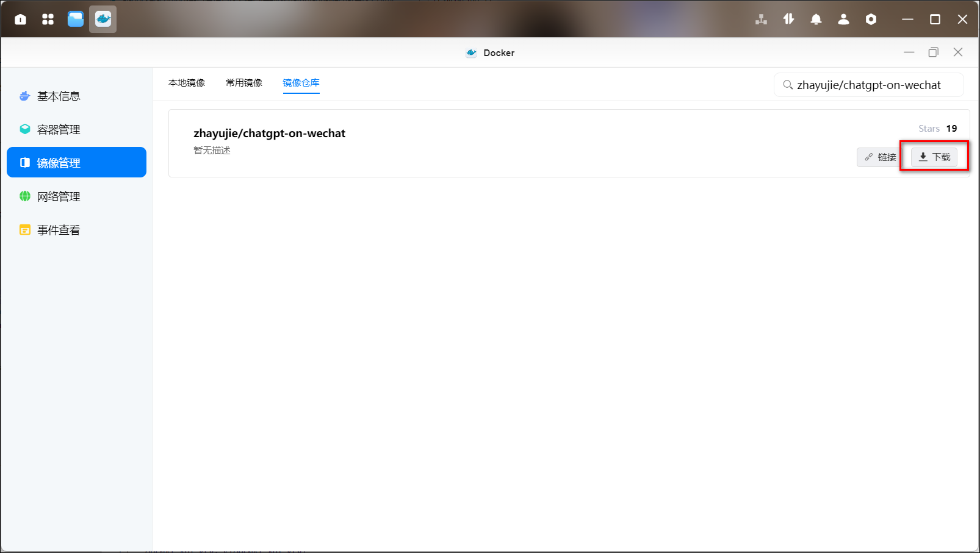
Task: Open the file manager icon in top bar
Action: coord(76,20)
